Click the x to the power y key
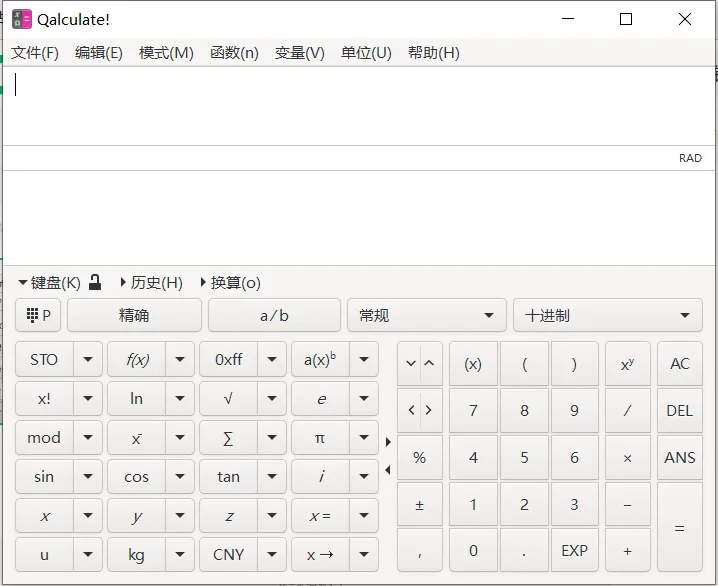The height and width of the screenshot is (586, 718). pos(627,364)
